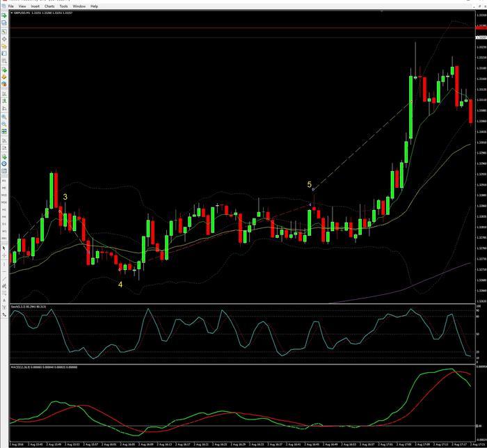This screenshot has height=448, width=487.
Task: Pick the vertical line tool
Action: [4, 264]
